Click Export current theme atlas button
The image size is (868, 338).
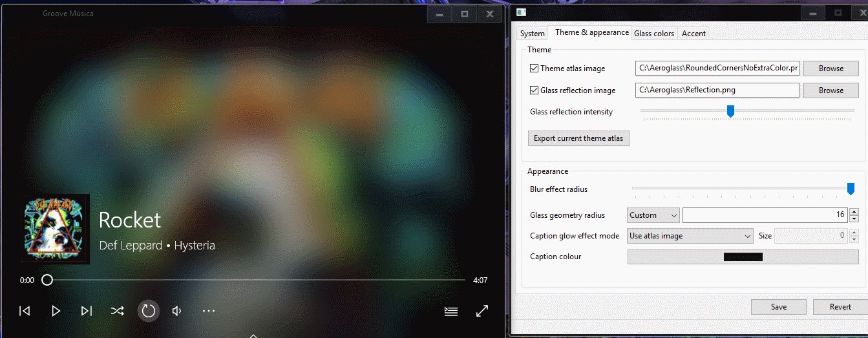pyautogui.click(x=578, y=138)
